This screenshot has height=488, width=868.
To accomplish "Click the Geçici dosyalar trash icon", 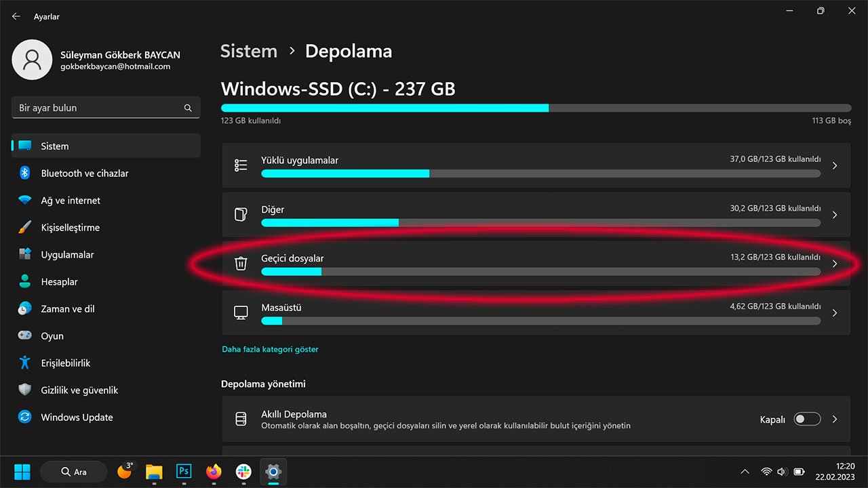I will (x=241, y=264).
